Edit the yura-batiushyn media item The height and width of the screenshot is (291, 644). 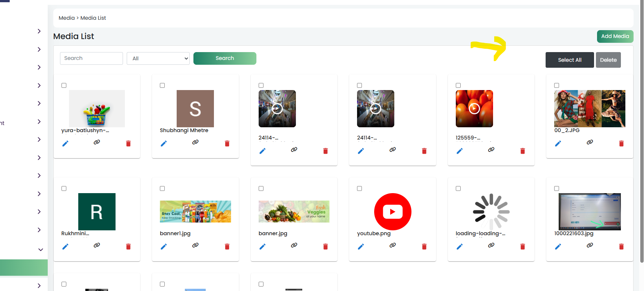(x=65, y=144)
